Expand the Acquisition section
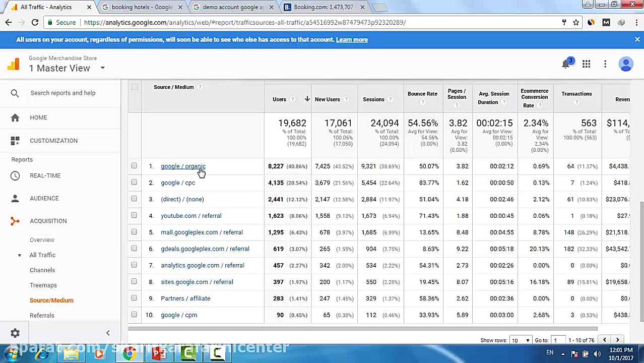Viewport: 644px width, 363px height. point(48,221)
